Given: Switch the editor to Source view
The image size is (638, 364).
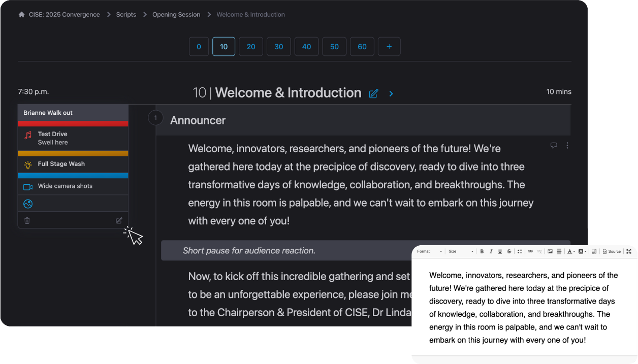Looking at the screenshot, I should coord(612,251).
